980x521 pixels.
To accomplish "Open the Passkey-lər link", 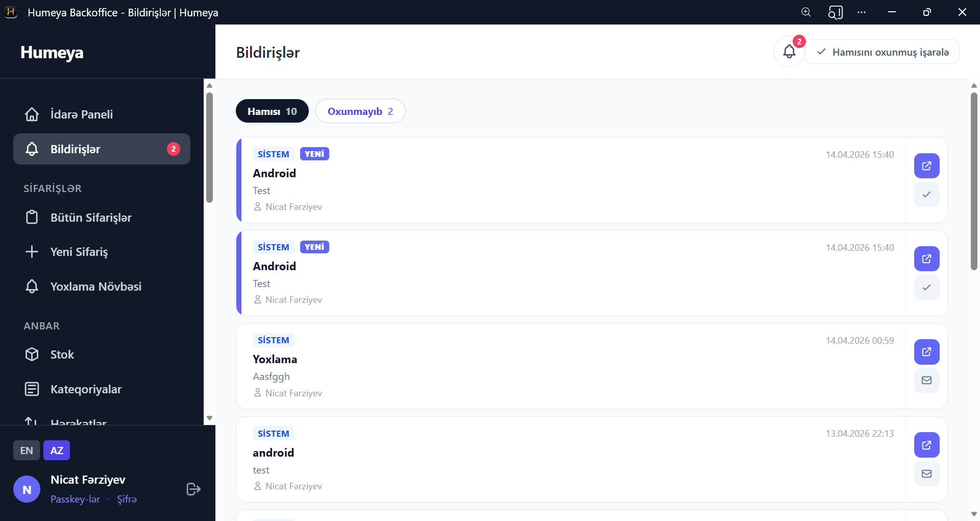I will [x=75, y=499].
